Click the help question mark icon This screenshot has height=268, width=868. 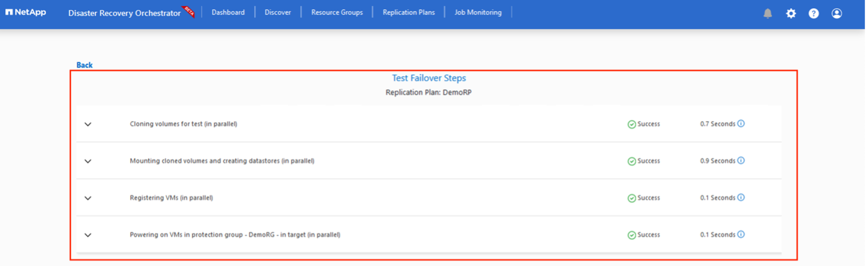click(x=813, y=13)
